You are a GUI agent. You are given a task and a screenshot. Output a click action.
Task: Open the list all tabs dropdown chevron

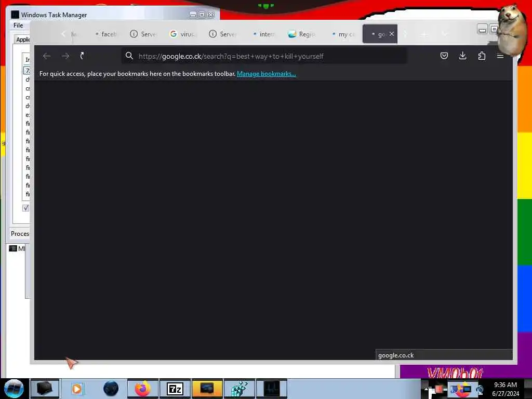(445, 34)
